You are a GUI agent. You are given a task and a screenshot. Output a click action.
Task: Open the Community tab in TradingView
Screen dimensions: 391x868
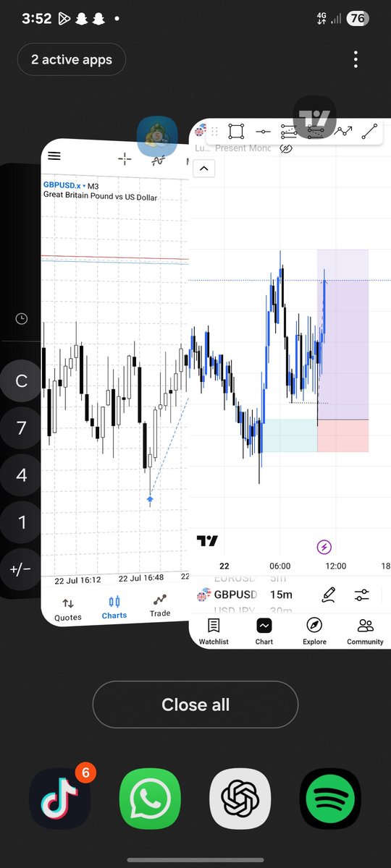[366, 631]
